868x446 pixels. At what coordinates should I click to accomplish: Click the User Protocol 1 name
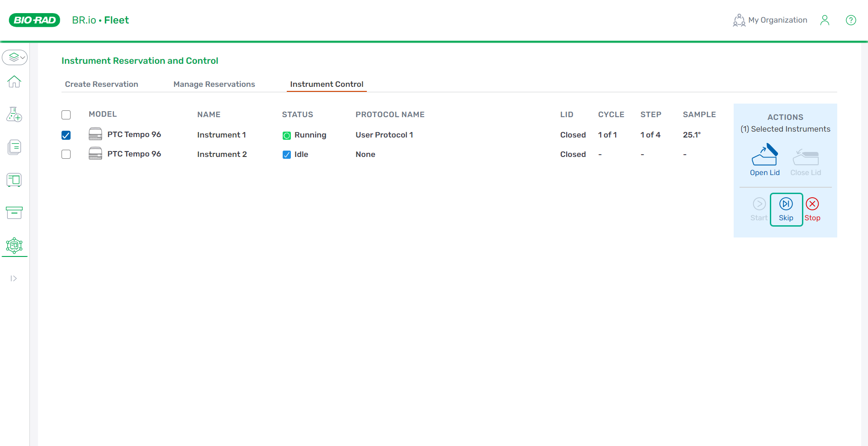[x=384, y=135]
